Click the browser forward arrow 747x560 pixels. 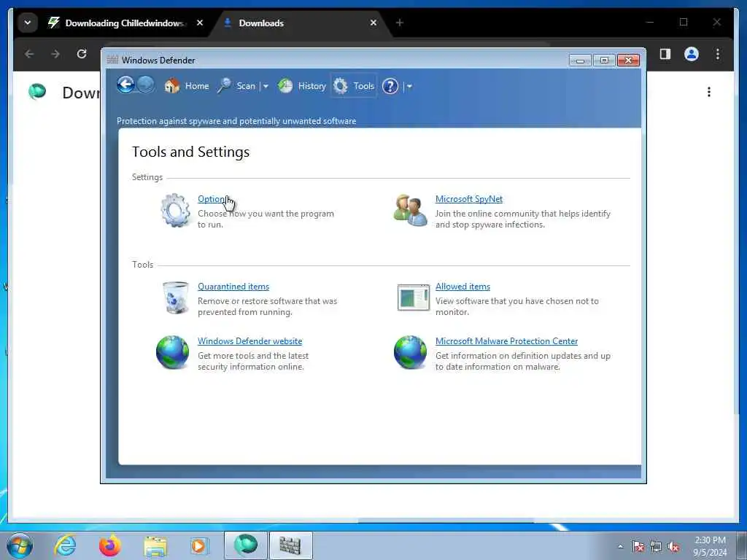[x=55, y=54]
